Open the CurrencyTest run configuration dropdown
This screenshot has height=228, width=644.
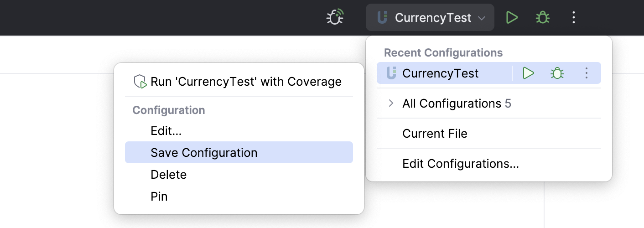coord(432,18)
